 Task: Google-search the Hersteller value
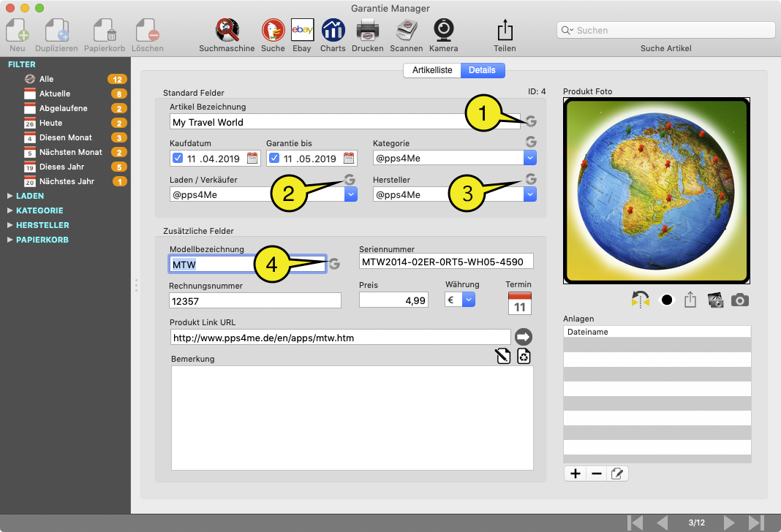(531, 179)
